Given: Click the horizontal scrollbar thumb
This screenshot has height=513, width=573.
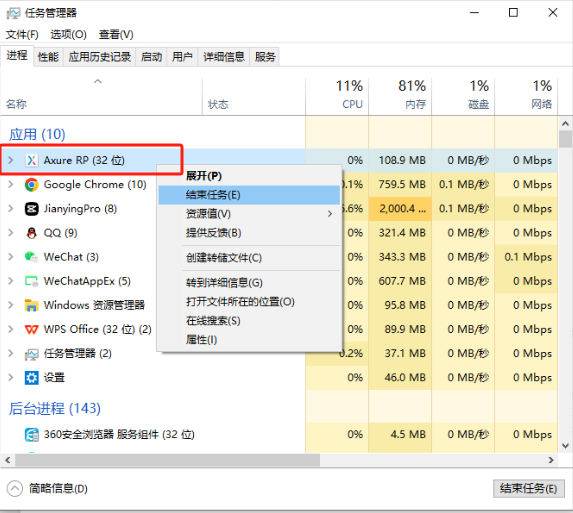Looking at the screenshot, I should pos(167,460).
